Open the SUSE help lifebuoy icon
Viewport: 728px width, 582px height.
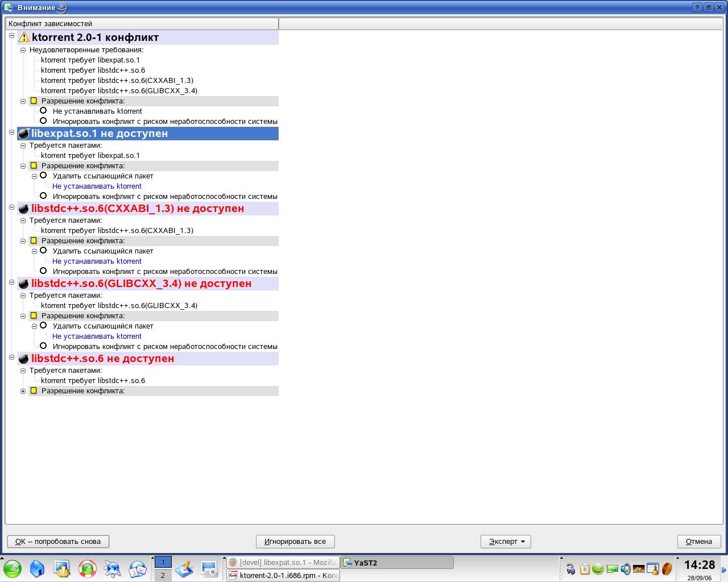pos(88,569)
